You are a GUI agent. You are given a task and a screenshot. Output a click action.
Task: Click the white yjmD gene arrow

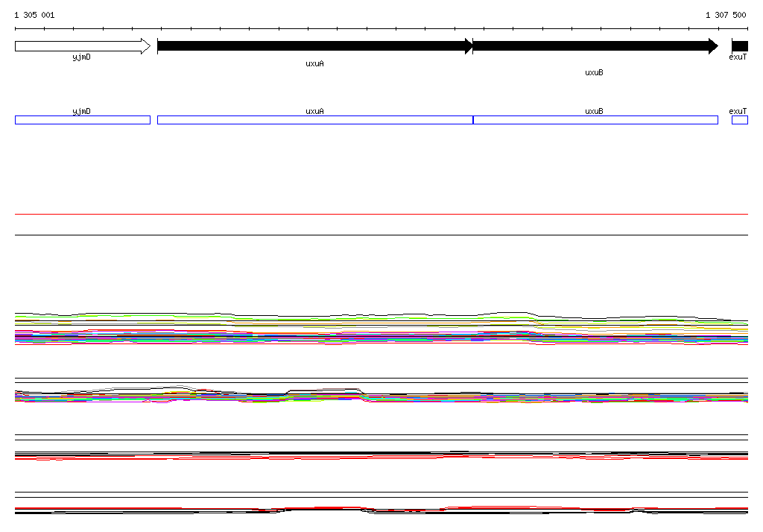pos(83,46)
